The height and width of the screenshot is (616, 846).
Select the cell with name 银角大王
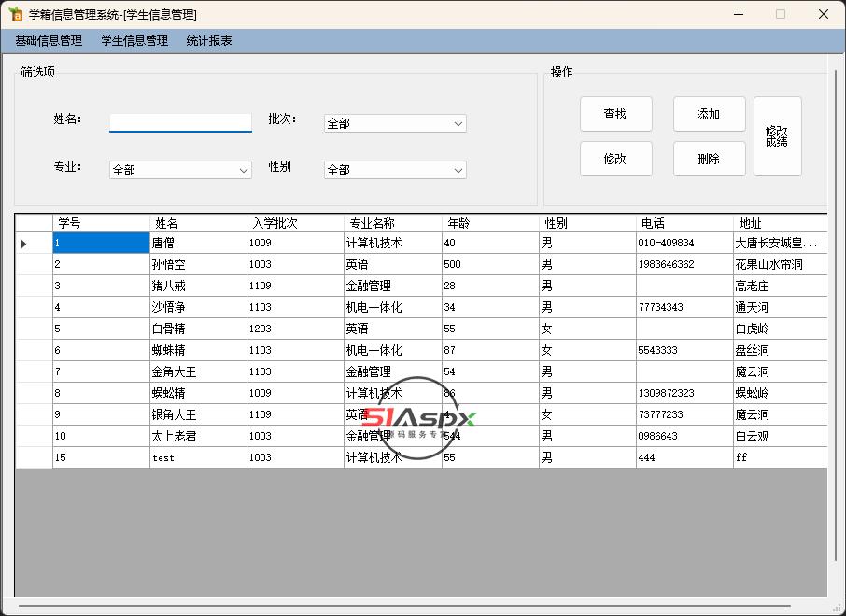(198, 414)
